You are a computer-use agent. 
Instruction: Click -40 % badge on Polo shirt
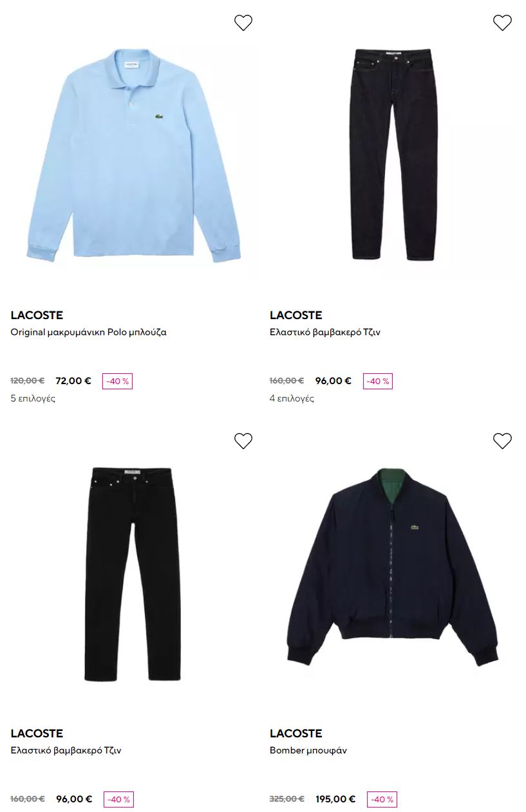pyautogui.click(x=117, y=381)
